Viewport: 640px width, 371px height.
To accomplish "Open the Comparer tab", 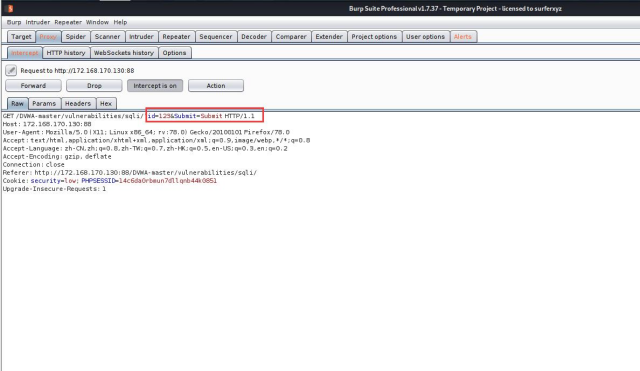I will 291,37.
